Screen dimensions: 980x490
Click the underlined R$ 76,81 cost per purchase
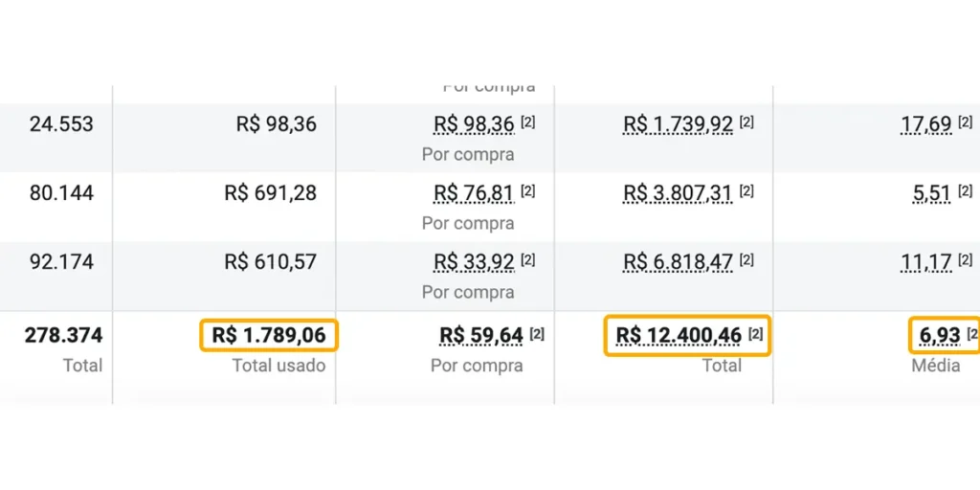[x=474, y=193]
